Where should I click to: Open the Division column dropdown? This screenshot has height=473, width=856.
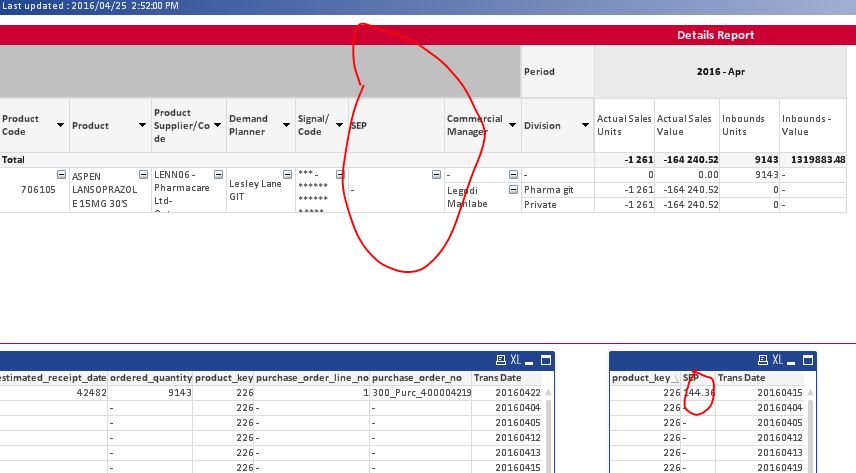[x=585, y=125]
